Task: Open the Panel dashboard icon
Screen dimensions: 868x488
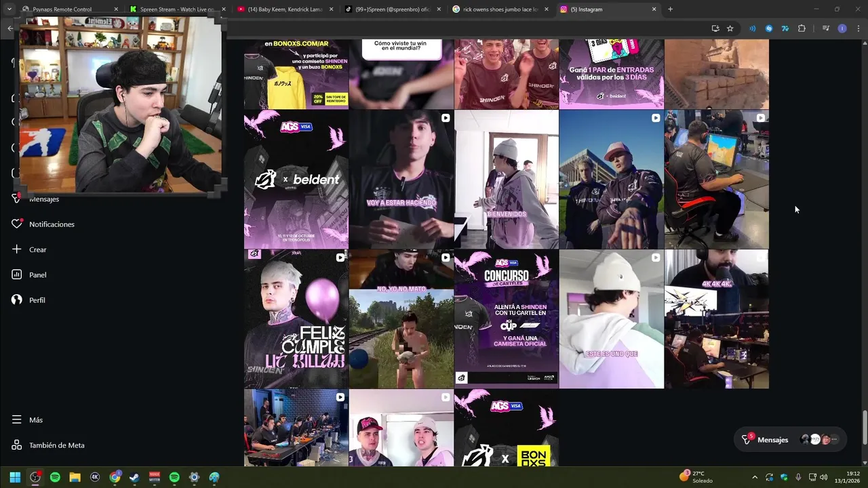Action: pos(17,274)
